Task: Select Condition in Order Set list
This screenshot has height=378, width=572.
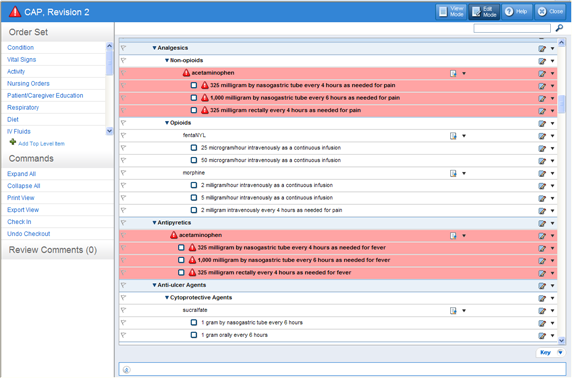Action: tap(20, 47)
